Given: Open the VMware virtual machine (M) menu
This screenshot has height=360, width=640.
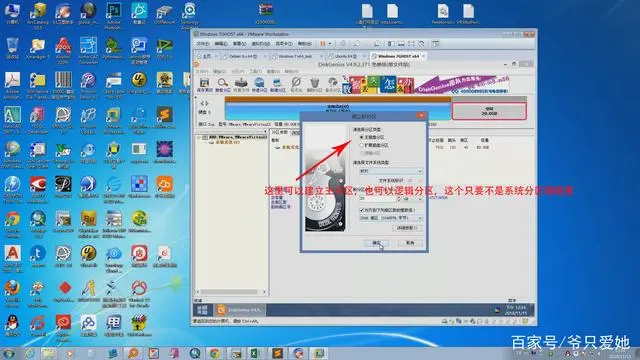Looking at the screenshot, I should [x=260, y=44].
